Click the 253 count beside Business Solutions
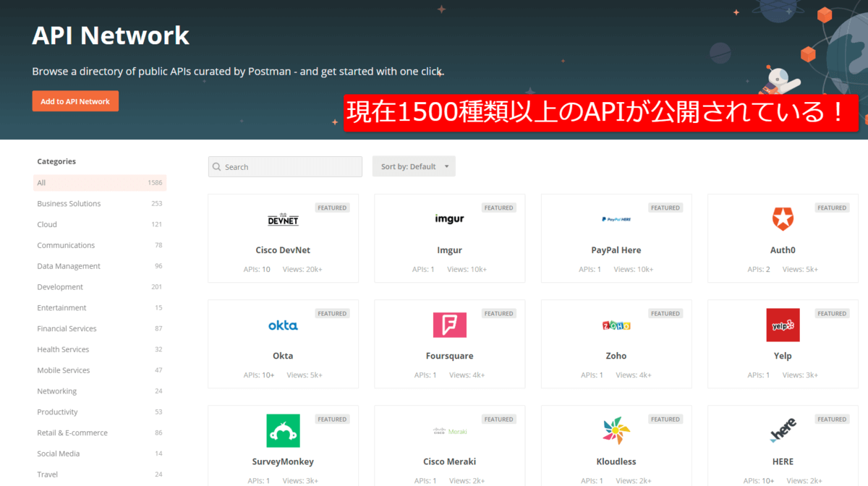The image size is (868, 486). click(157, 204)
